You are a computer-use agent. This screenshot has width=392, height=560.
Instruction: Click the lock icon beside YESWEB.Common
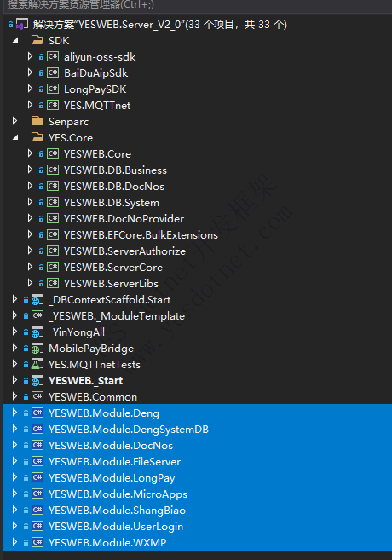(x=26, y=397)
